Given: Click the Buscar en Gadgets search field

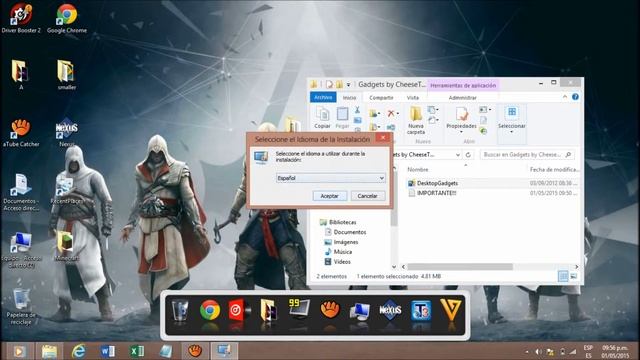Looking at the screenshot, I should tap(527, 155).
